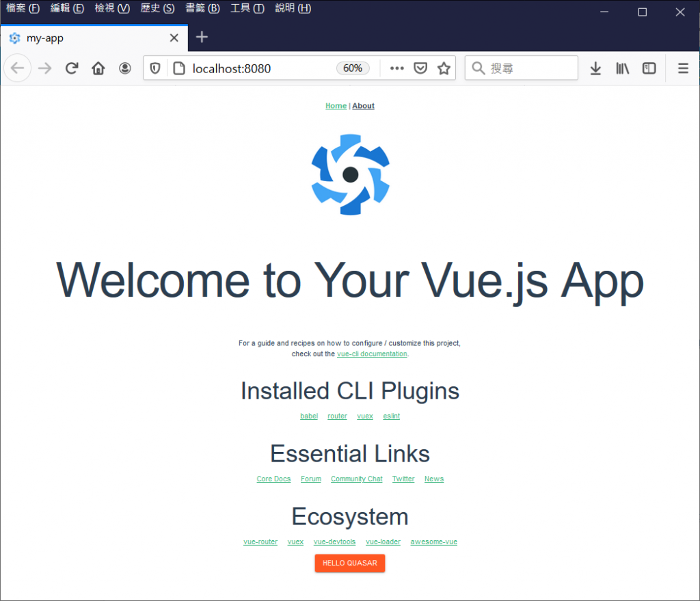Screen dimensions: 700x601
Task: Open the router plugin link
Action: point(337,416)
